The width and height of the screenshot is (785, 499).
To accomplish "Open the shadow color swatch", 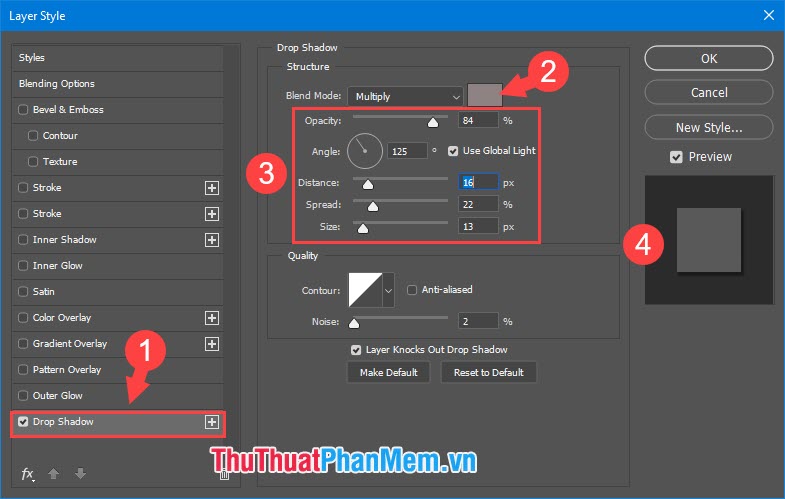I will point(485,95).
